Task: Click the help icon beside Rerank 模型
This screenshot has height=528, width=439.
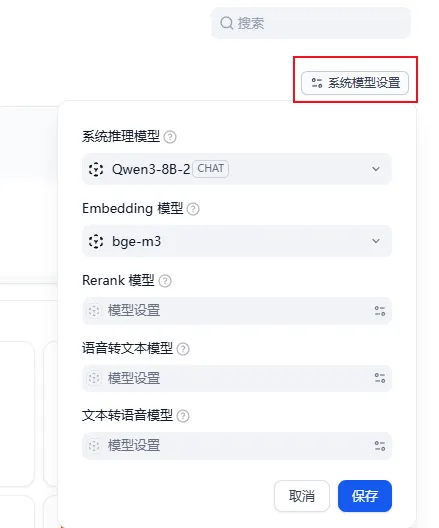Action: click(x=165, y=281)
